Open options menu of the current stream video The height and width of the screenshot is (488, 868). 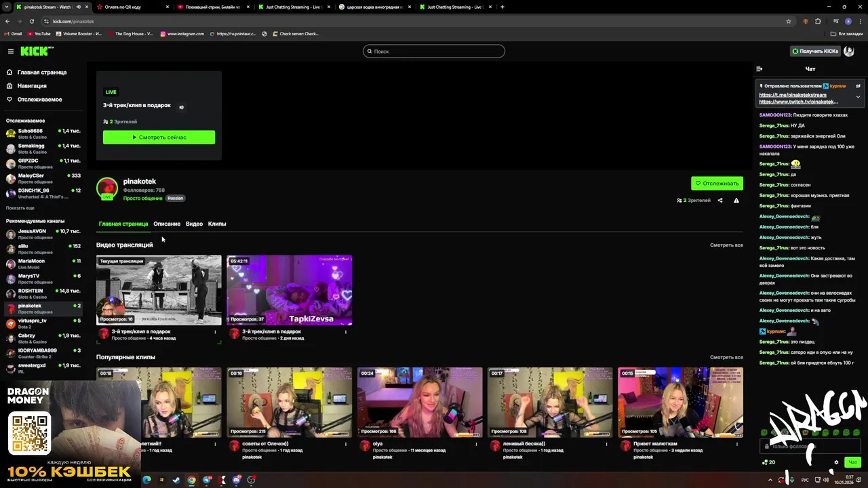216,332
